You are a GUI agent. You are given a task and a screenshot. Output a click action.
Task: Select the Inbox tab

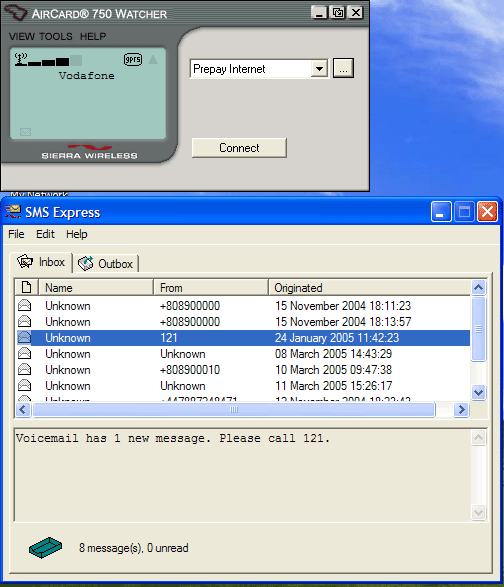pos(41,262)
